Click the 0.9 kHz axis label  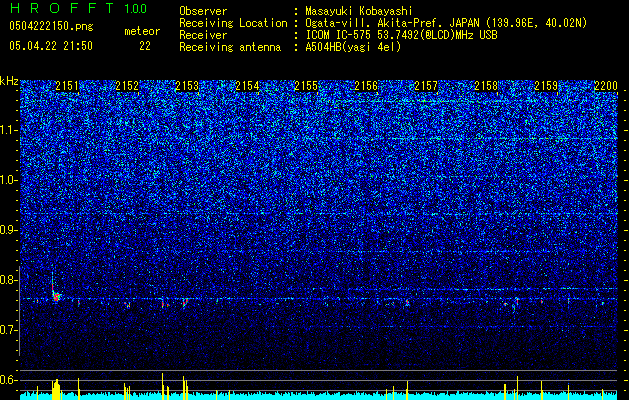(x=8, y=230)
